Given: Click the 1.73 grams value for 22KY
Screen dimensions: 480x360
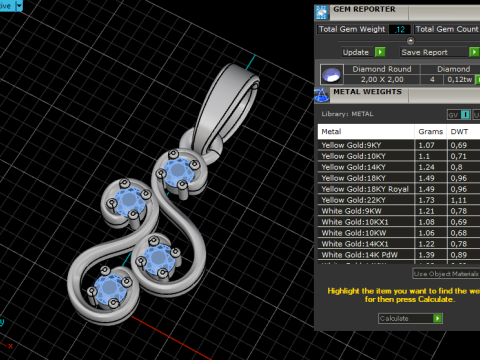Looking at the screenshot, I should pyautogui.click(x=426, y=200).
